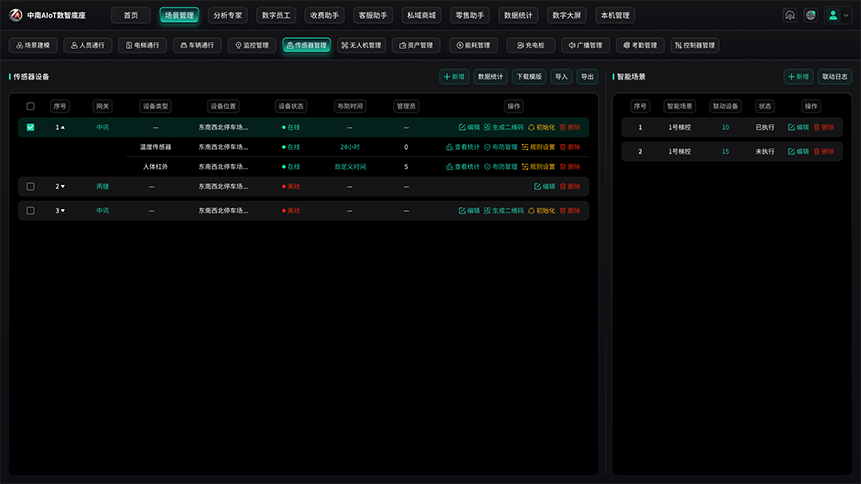The image size is (861, 484).
Task: Click 生成二维码 for row 1 gateway
Action: click(504, 127)
